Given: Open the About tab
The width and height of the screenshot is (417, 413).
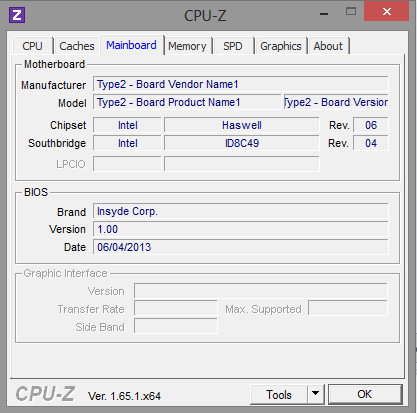Looking at the screenshot, I should (328, 46).
